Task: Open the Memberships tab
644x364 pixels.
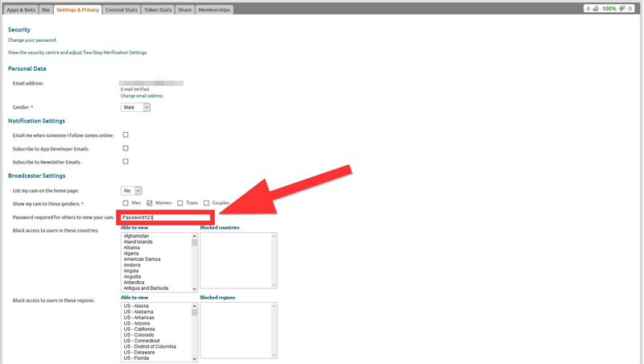Action: tap(214, 10)
